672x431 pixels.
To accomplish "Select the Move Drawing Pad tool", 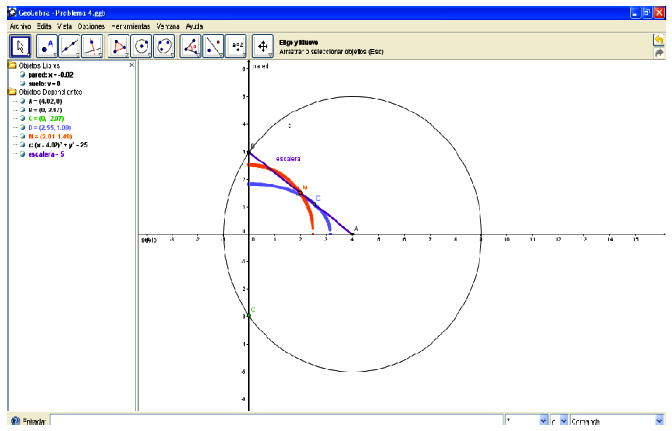I will click(x=263, y=45).
